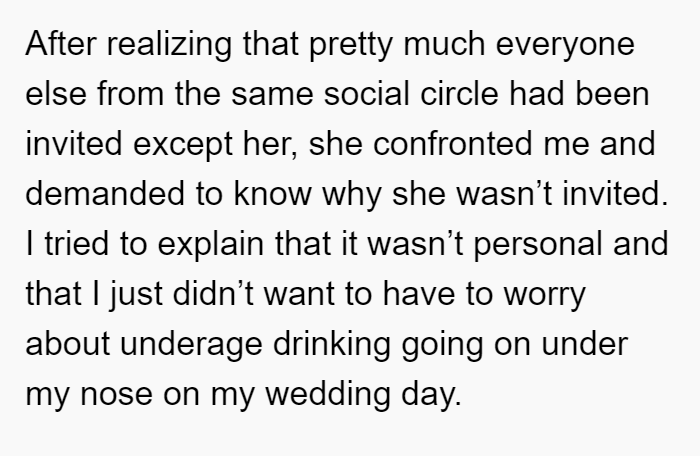Screen dimensions: 700x456
Task: Click the word "drinking" in the paragraph
Action: click(332, 346)
